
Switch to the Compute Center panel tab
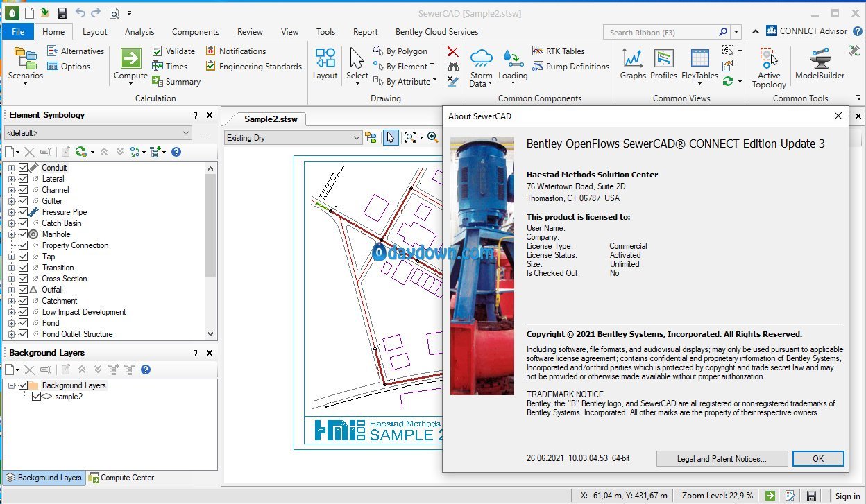click(x=121, y=478)
